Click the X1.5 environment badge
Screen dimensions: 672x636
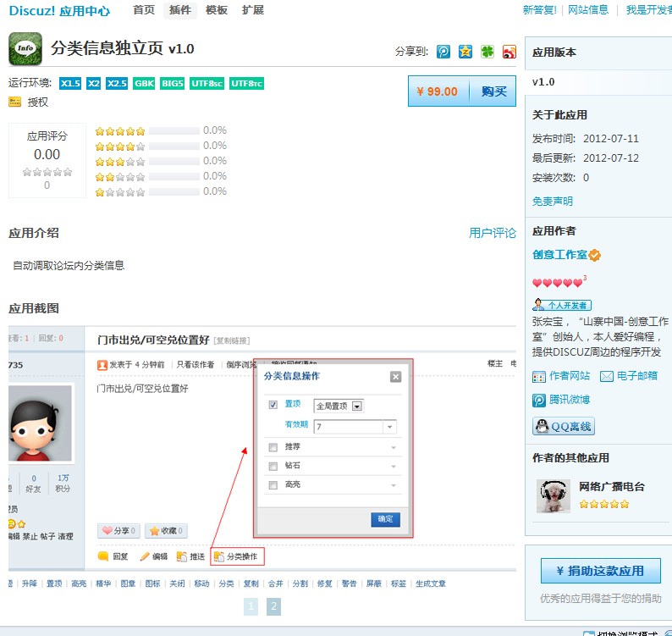70,83
